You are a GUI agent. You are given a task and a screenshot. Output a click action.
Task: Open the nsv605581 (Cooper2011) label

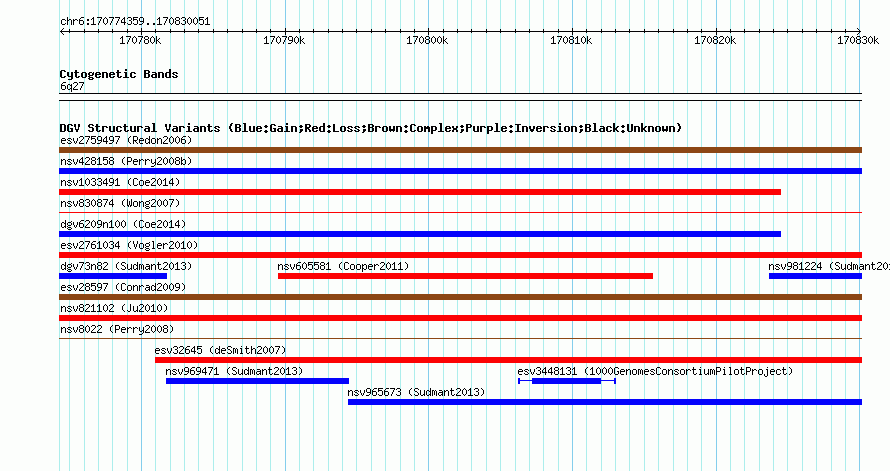[343, 266]
